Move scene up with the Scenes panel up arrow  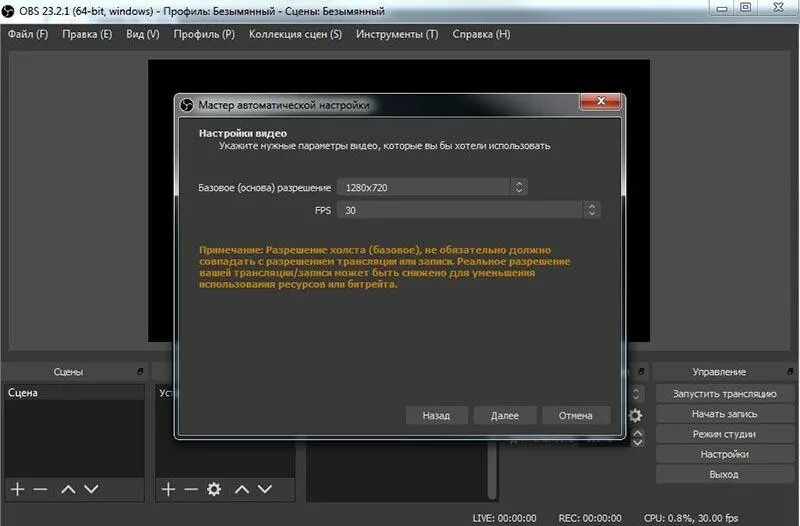pyautogui.click(x=68, y=489)
